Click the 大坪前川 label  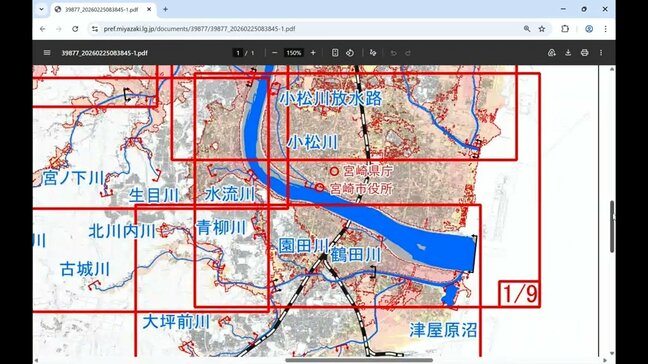coord(176,322)
